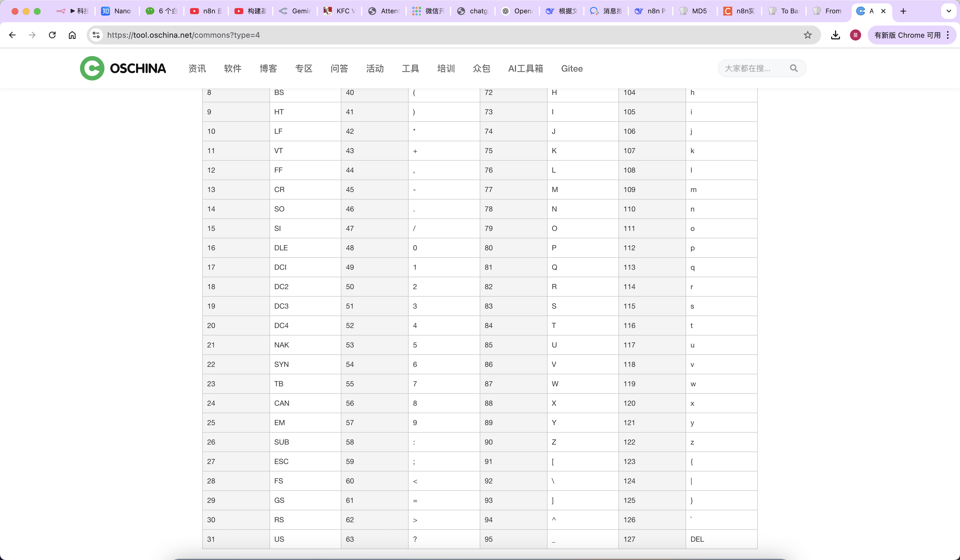Open the profile avatar icon
The width and height of the screenshot is (960, 560).
coord(855,35)
